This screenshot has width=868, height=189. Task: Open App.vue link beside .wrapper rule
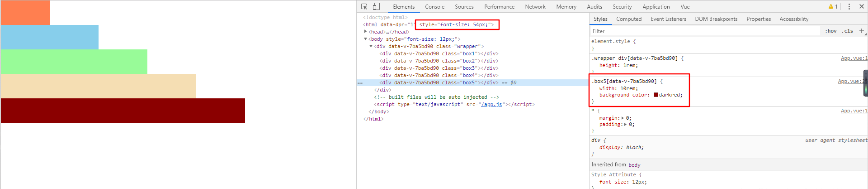854,58
